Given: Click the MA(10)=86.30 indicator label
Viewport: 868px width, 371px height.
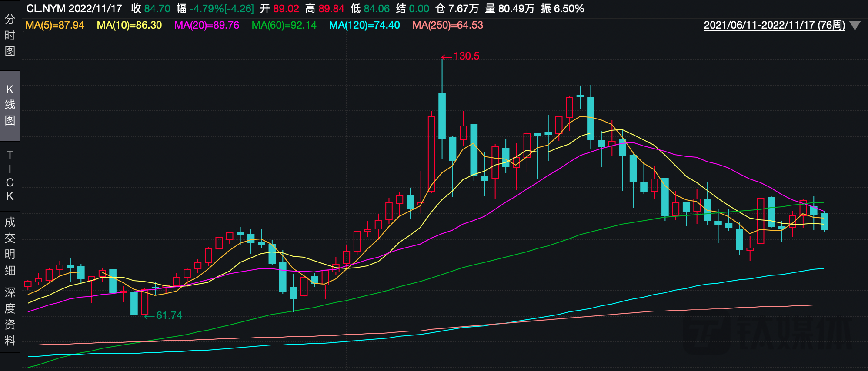Looking at the screenshot, I should click(129, 25).
